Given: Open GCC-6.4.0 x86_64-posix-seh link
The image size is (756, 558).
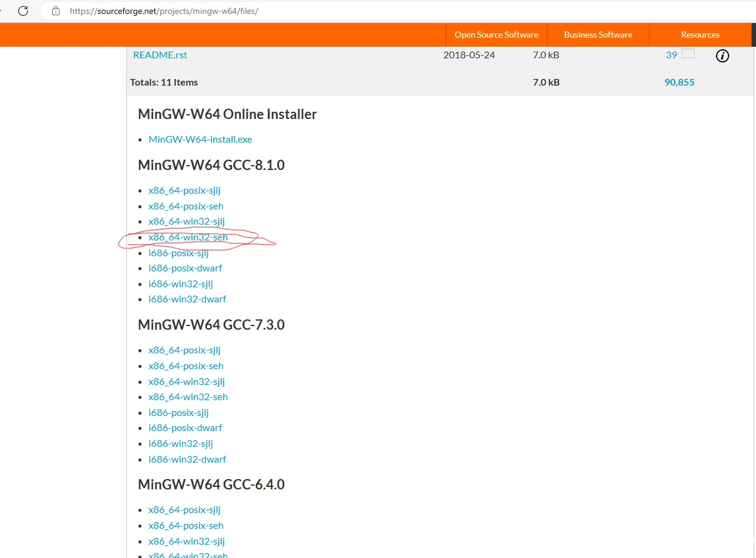Looking at the screenshot, I should point(186,525).
